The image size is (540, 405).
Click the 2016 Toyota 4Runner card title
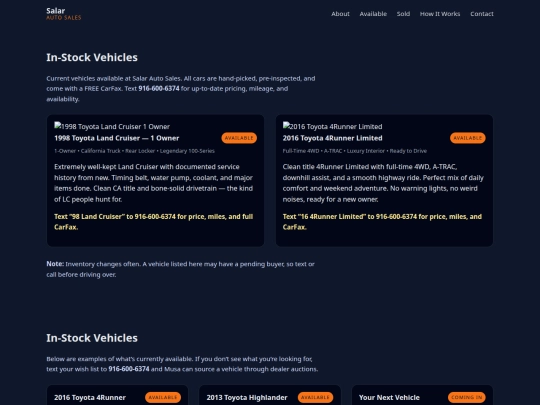90,397
